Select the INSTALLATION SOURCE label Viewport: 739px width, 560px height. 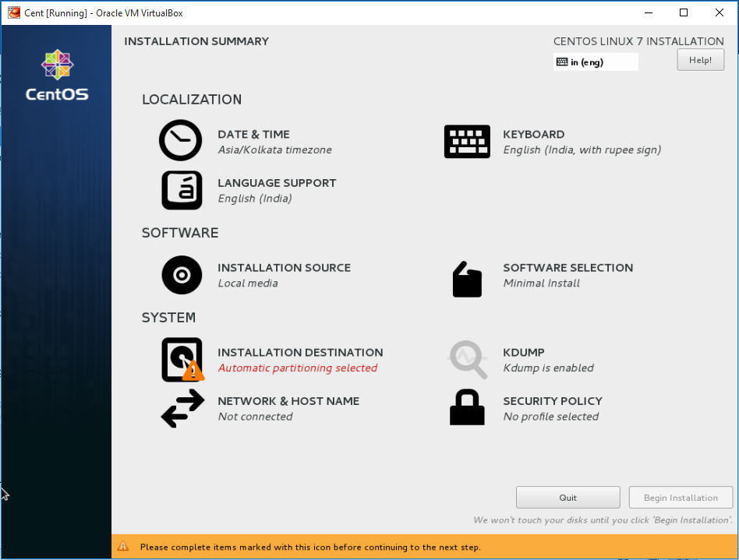[x=285, y=267]
